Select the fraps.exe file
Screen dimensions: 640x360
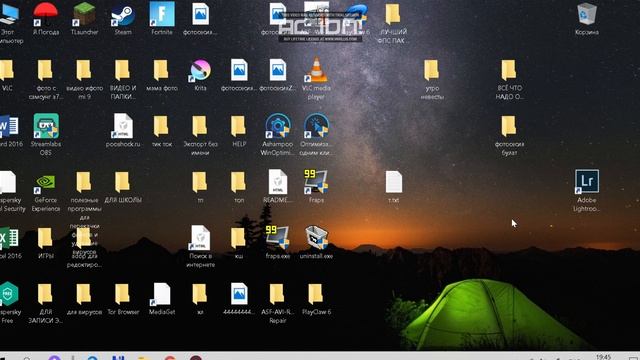[278, 238]
